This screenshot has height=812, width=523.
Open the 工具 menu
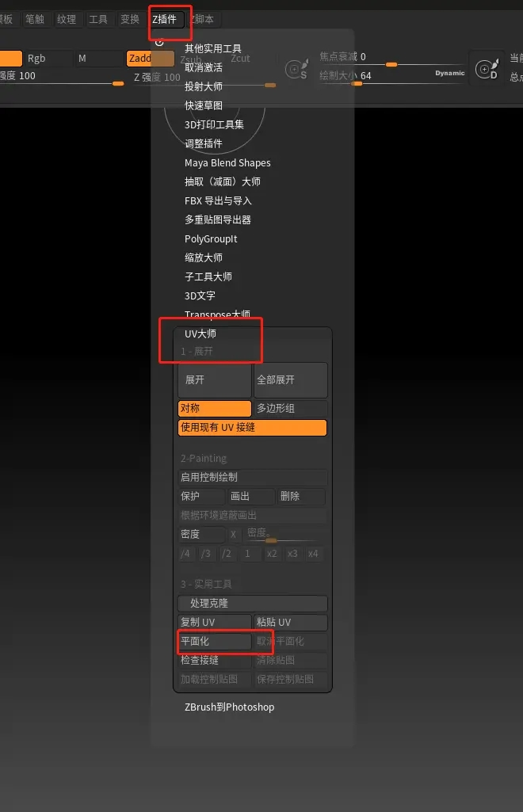(x=98, y=19)
